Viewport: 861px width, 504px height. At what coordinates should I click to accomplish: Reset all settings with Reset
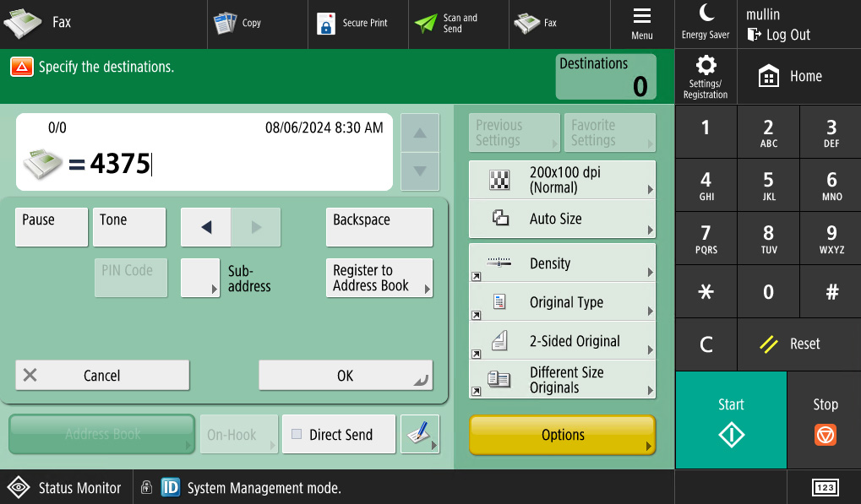click(x=799, y=344)
